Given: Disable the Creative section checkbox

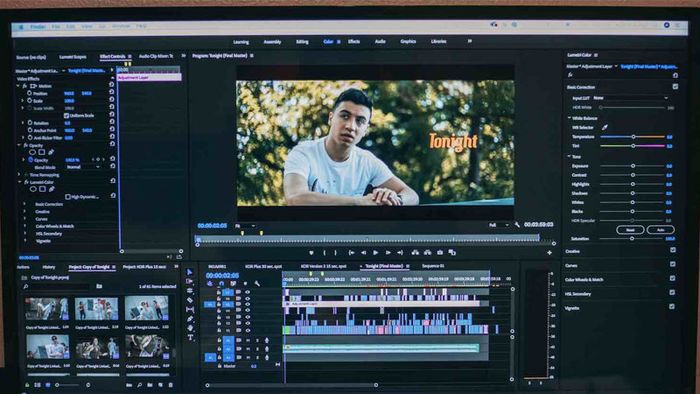Looking at the screenshot, I should 673,251.
